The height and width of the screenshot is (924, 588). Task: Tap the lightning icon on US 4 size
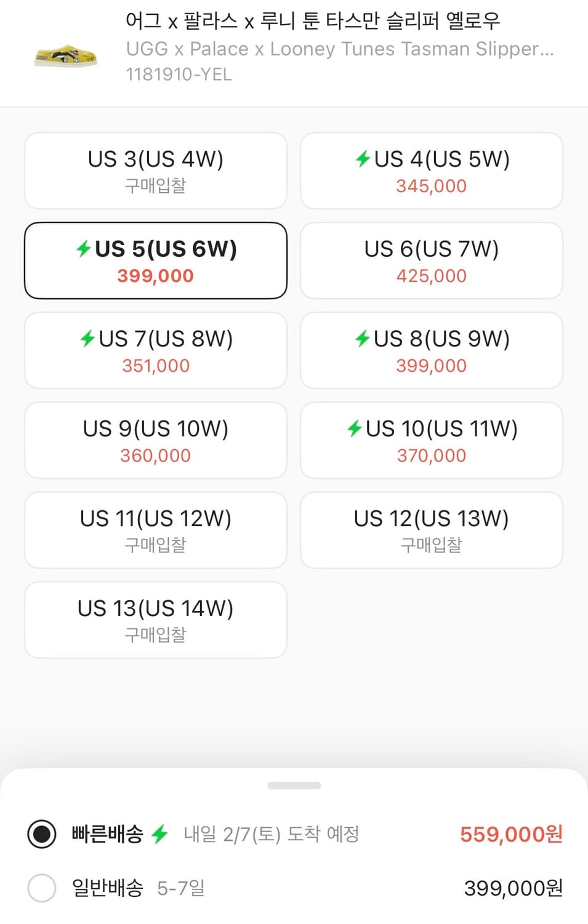pos(363,159)
